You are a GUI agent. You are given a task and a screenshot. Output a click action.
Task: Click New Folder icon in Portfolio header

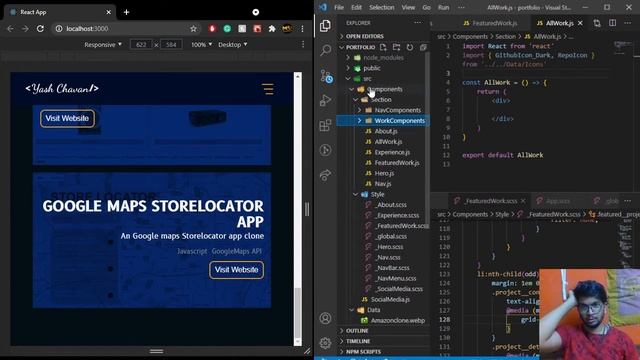point(396,47)
